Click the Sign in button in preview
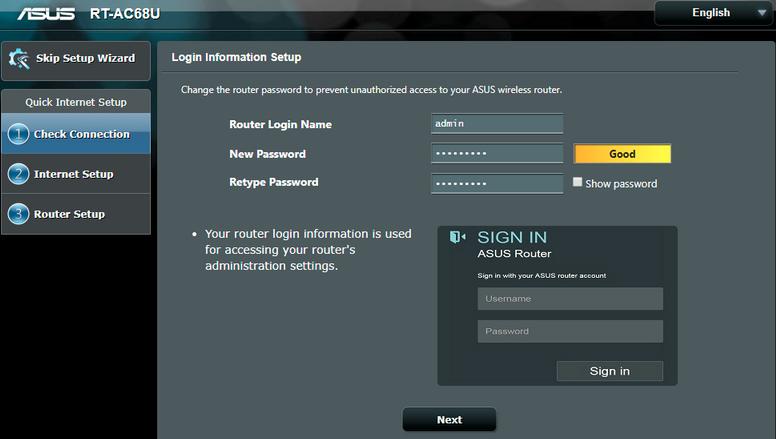The image size is (776, 439). (x=610, y=371)
